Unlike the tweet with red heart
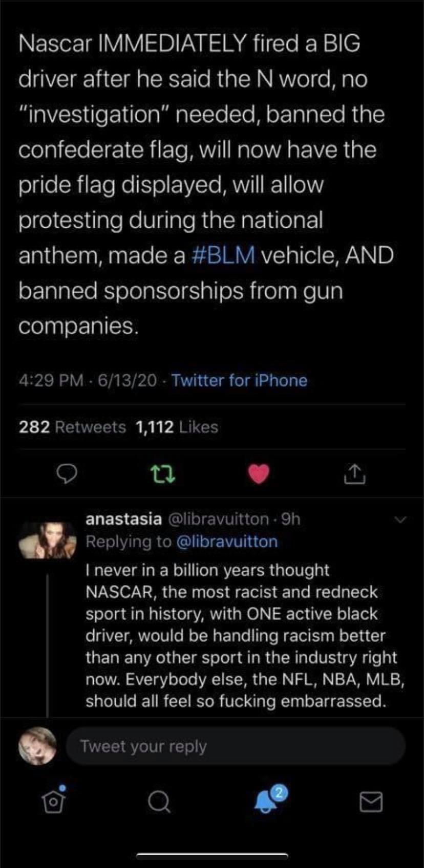 click(x=259, y=474)
